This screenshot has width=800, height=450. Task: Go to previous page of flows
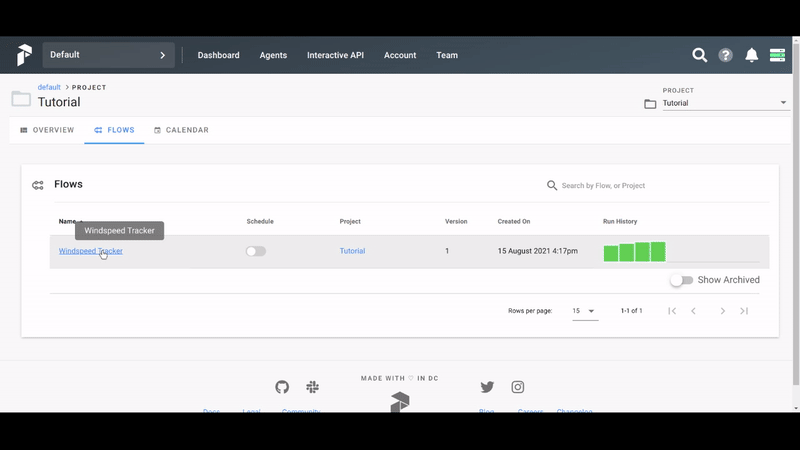point(693,311)
